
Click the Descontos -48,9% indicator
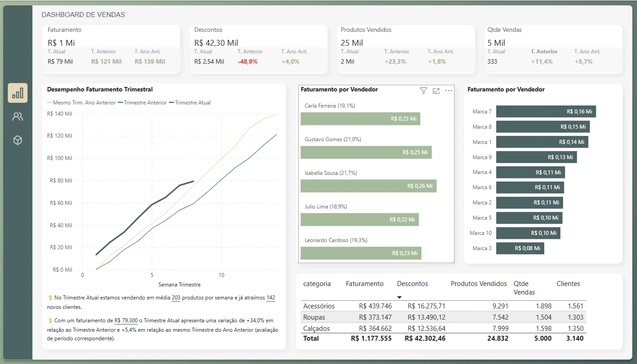[247, 61]
